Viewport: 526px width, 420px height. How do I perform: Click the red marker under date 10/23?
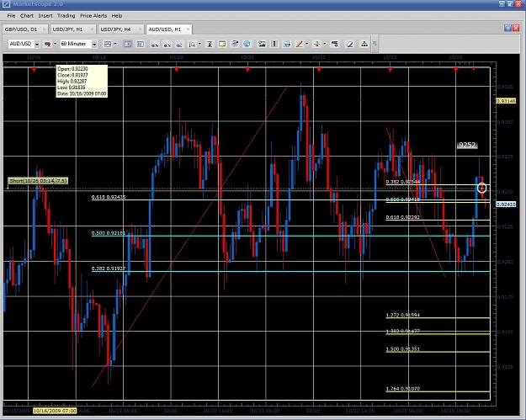[391, 70]
